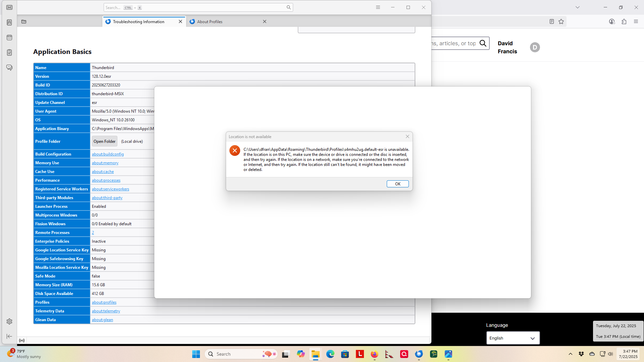Click Disk Space value 412 GB

tap(98, 294)
